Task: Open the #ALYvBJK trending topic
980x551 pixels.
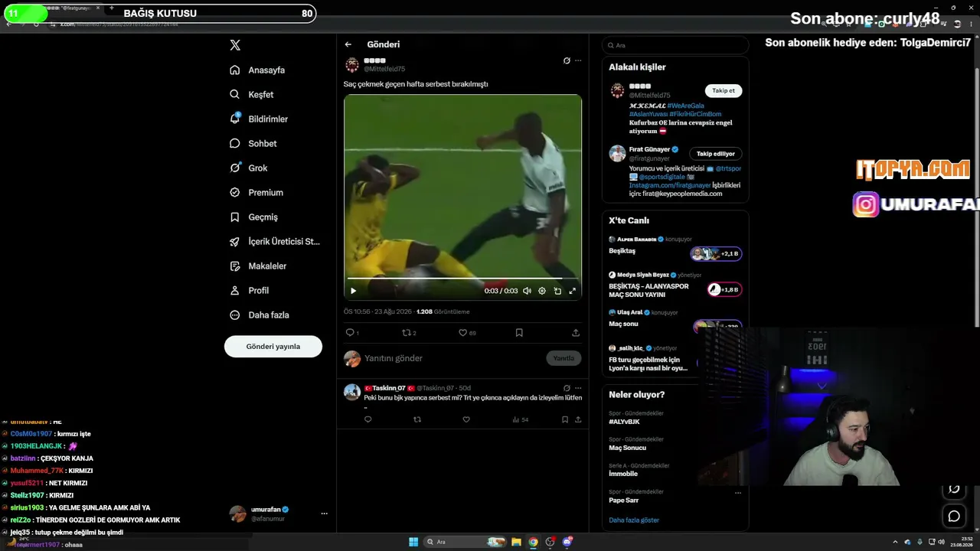Action: pos(624,422)
